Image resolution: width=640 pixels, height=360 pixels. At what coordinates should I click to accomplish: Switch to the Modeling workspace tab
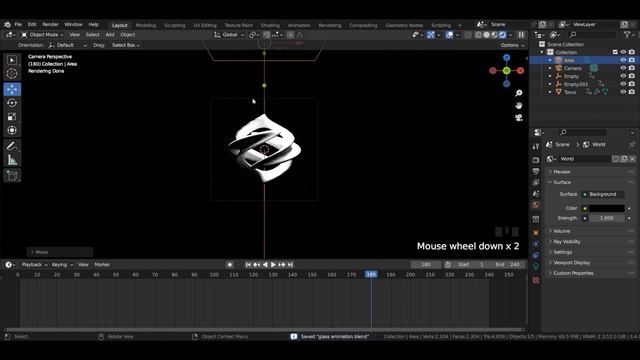[146, 25]
